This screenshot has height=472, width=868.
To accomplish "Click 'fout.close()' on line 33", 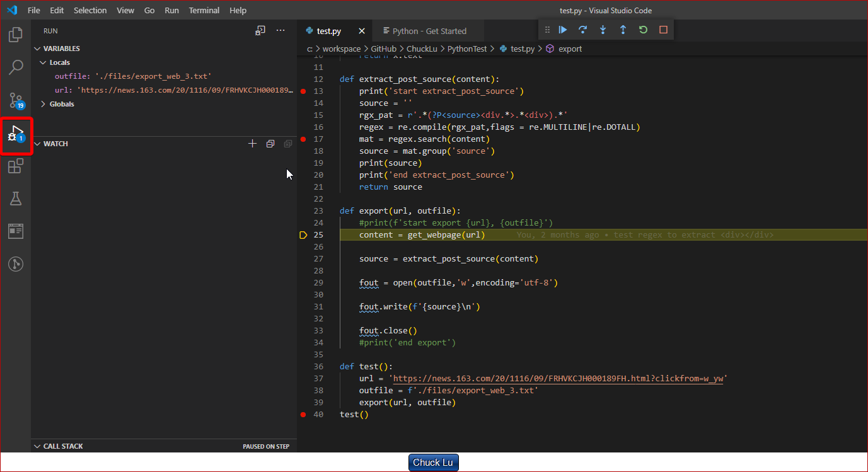I will coord(388,331).
